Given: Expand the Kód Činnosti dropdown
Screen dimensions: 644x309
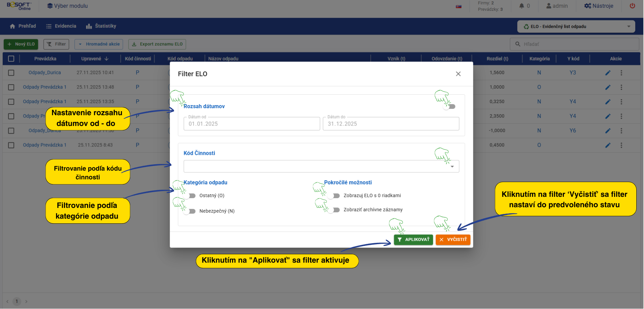Looking at the screenshot, I should [452, 167].
